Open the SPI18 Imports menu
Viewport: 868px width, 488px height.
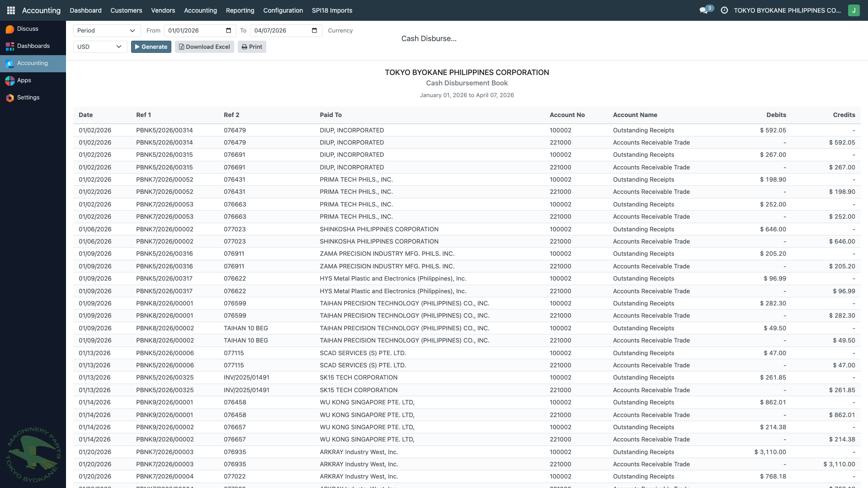[x=332, y=10]
